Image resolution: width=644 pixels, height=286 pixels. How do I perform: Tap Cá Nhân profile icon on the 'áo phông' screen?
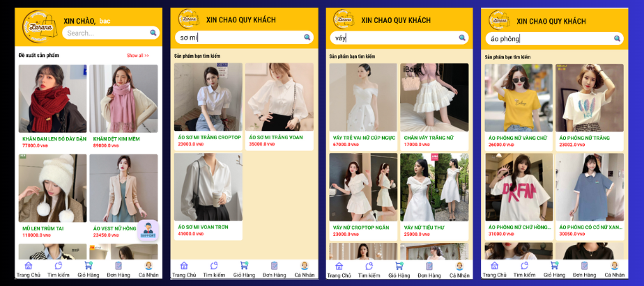pos(615,266)
